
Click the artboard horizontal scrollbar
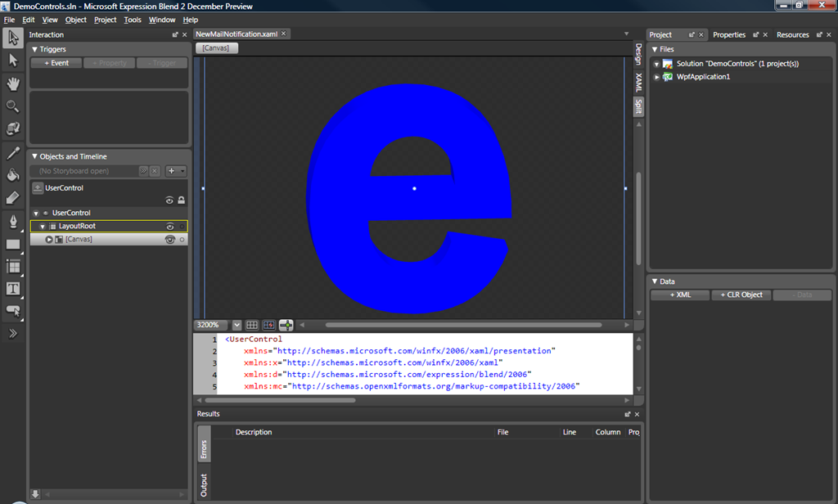point(463,325)
